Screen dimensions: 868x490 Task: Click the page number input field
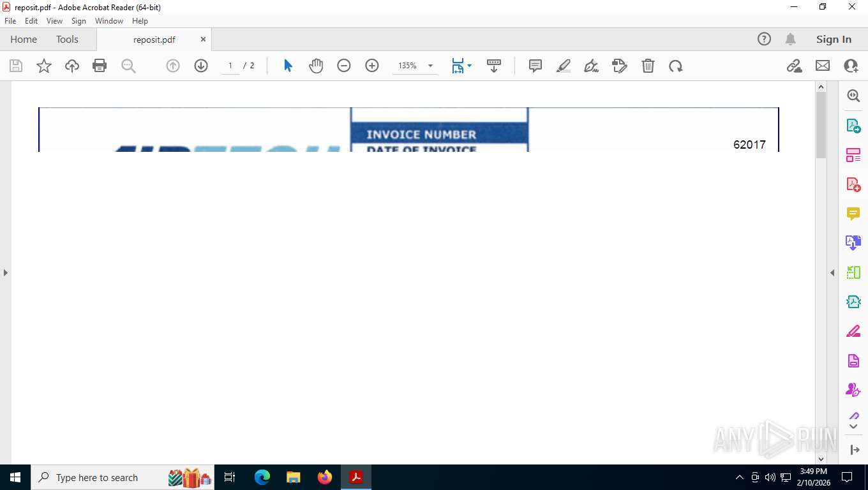(230, 66)
